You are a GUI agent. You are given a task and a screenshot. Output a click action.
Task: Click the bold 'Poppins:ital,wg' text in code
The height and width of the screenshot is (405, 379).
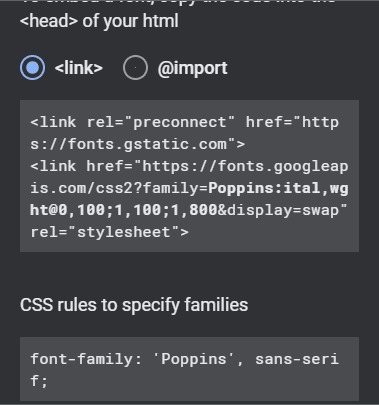pyautogui.click(x=278, y=188)
